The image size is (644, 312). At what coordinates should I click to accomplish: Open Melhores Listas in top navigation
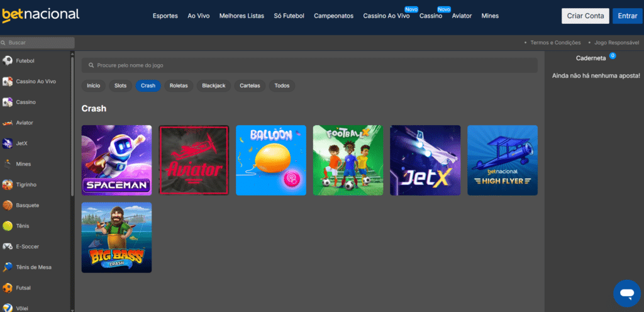pos(241,16)
